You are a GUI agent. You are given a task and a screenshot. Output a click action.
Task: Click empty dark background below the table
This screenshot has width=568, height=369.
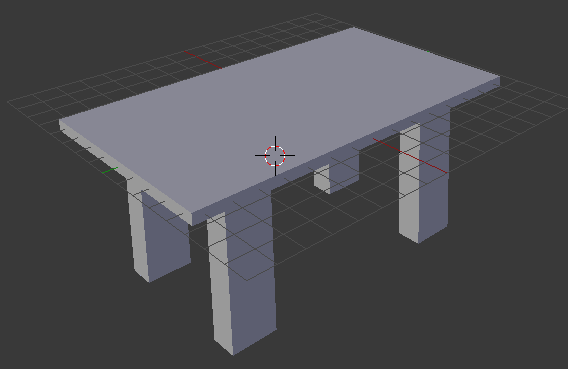tap(398, 319)
